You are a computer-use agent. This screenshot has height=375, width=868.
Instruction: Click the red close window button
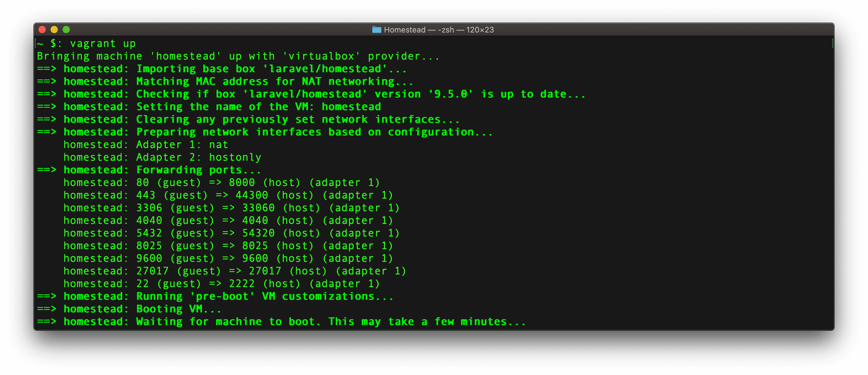[42, 30]
